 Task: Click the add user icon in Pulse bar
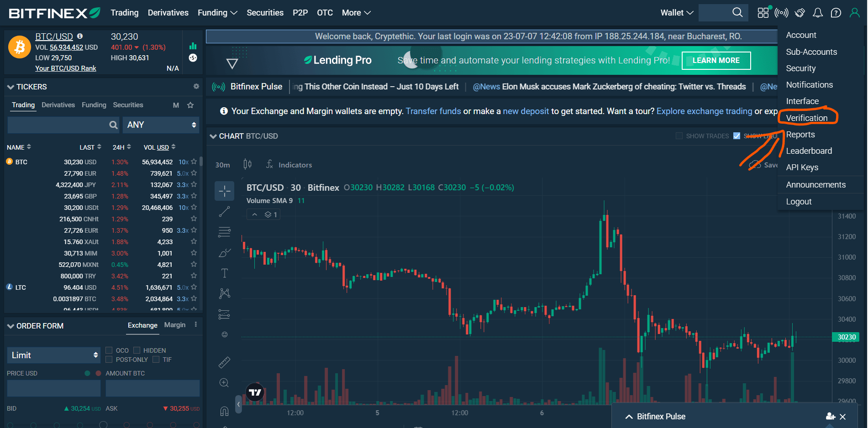coord(831,417)
